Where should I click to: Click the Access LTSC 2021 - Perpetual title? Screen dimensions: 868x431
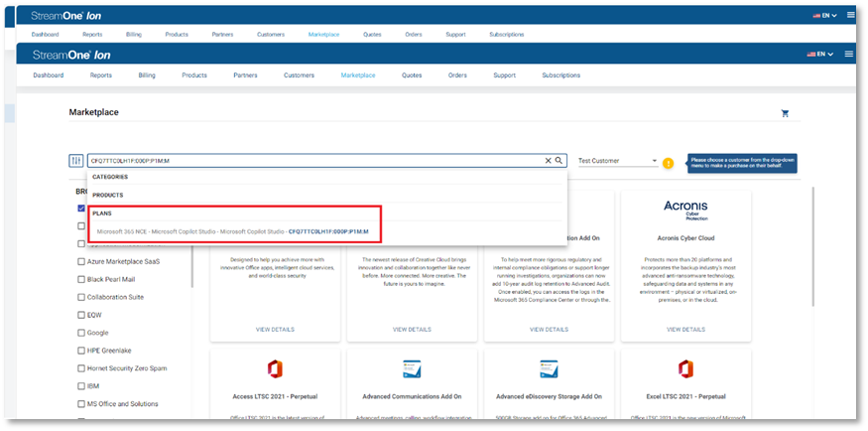275,396
